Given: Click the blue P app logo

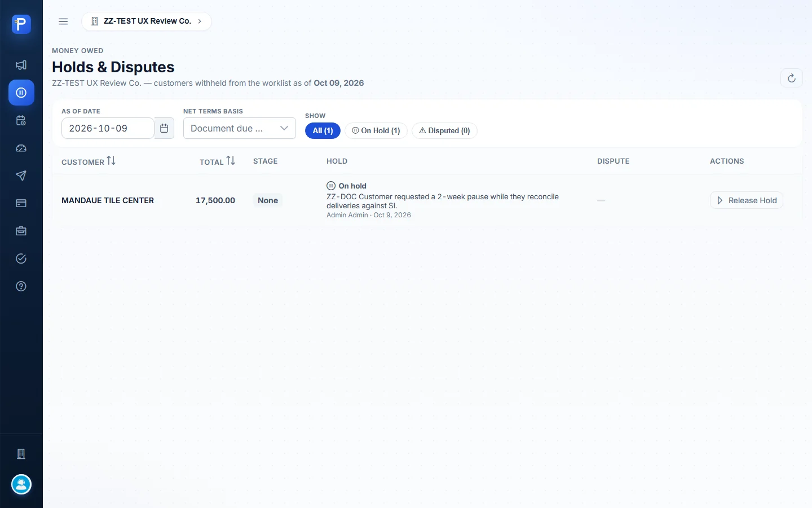Looking at the screenshot, I should 21,24.
